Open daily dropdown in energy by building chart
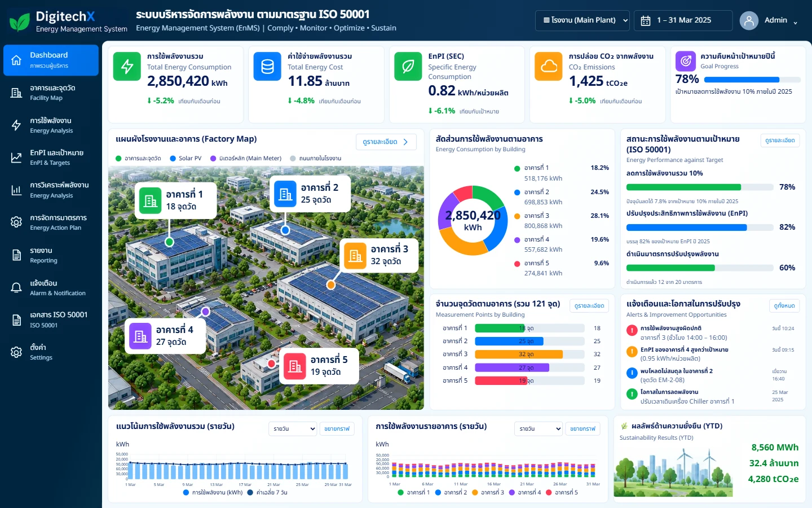The width and height of the screenshot is (812, 508). [x=539, y=429]
